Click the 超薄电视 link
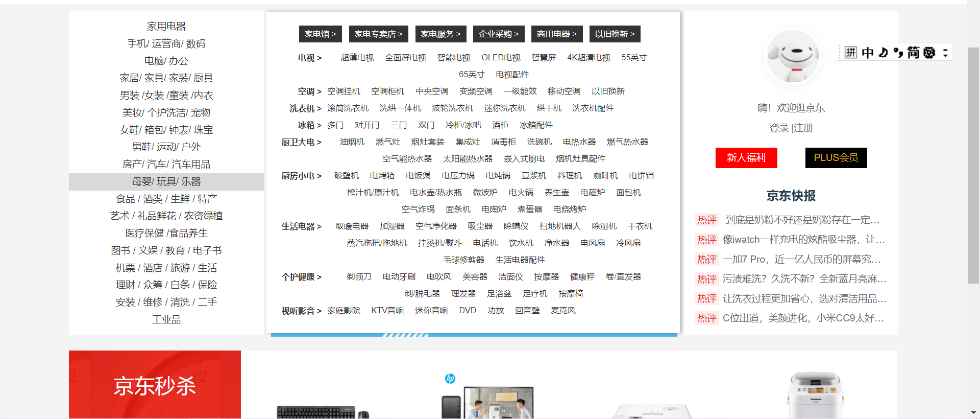The image size is (980, 419). 357,58
